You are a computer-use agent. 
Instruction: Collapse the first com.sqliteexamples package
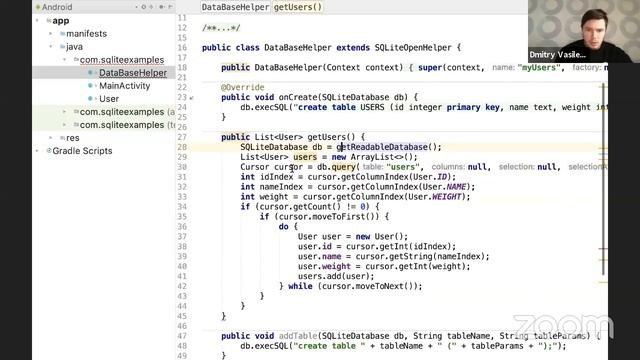point(64,60)
